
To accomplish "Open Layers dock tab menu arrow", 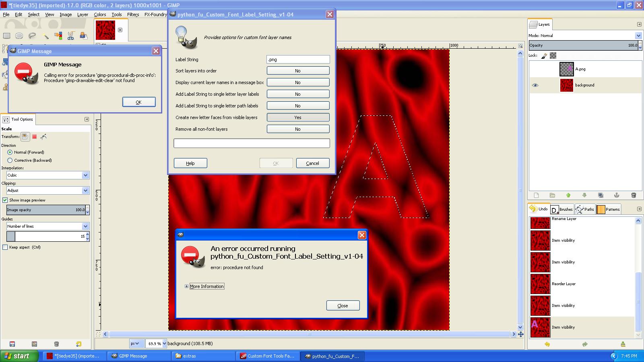I will [x=639, y=25].
